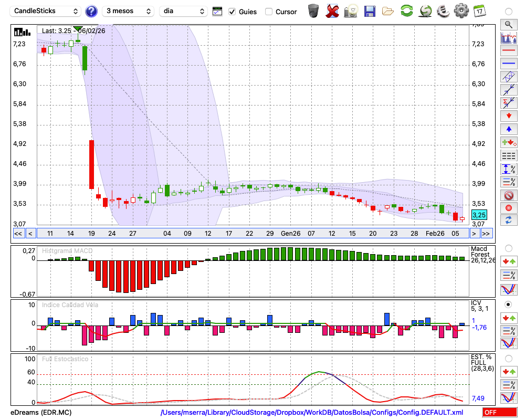
Task: Click the red down arrow marker tool
Action: [x=509, y=116]
